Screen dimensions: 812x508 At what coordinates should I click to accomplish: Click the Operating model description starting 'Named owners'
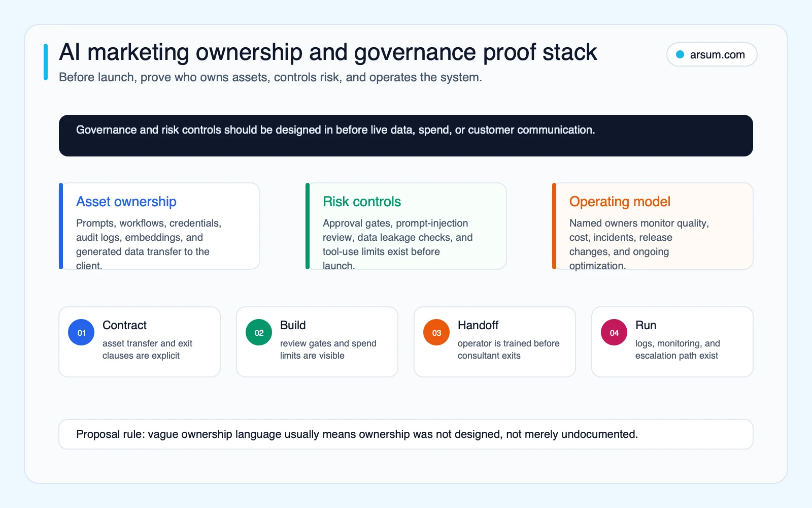(639, 244)
